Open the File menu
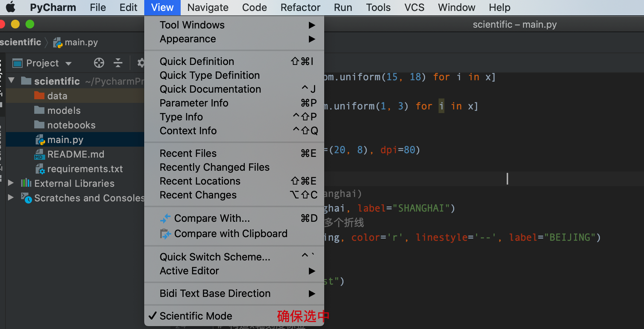 pos(98,7)
